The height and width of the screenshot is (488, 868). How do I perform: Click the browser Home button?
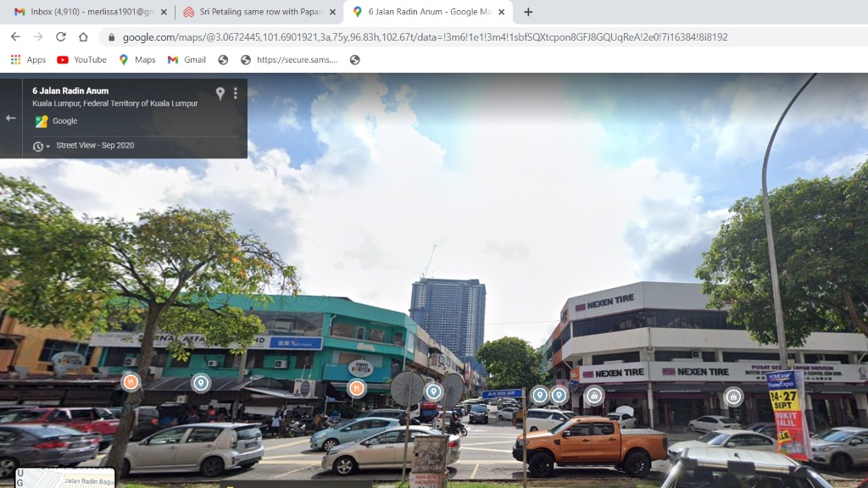point(83,36)
